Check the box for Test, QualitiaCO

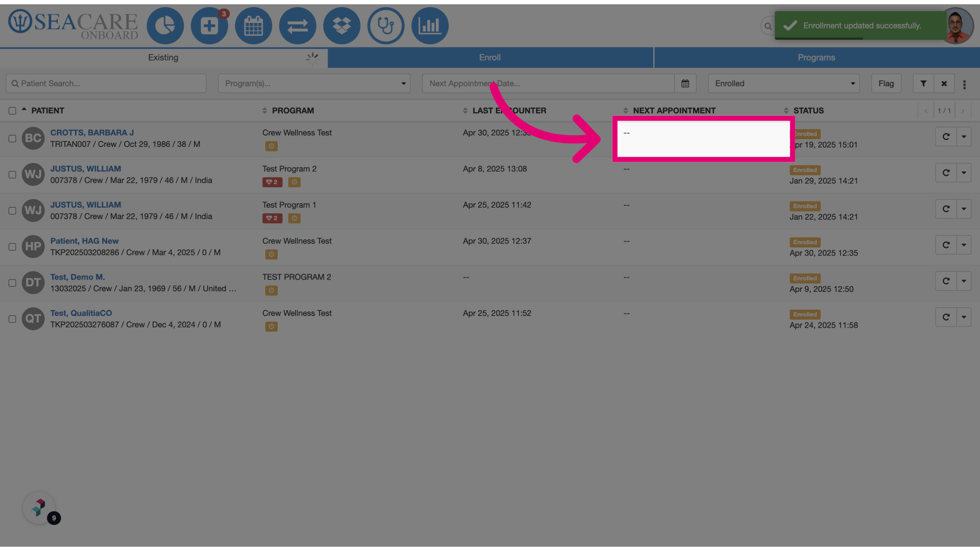(12, 319)
